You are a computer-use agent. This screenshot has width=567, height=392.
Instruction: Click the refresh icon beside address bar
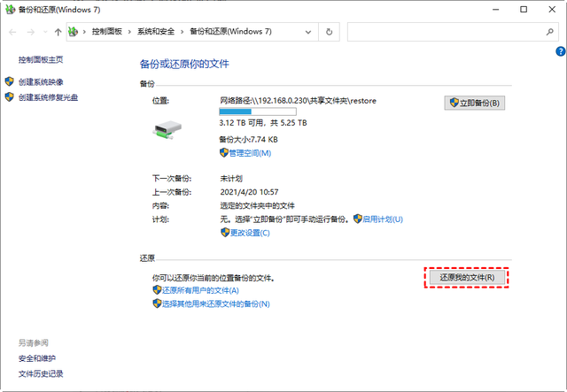[x=329, y=32]
